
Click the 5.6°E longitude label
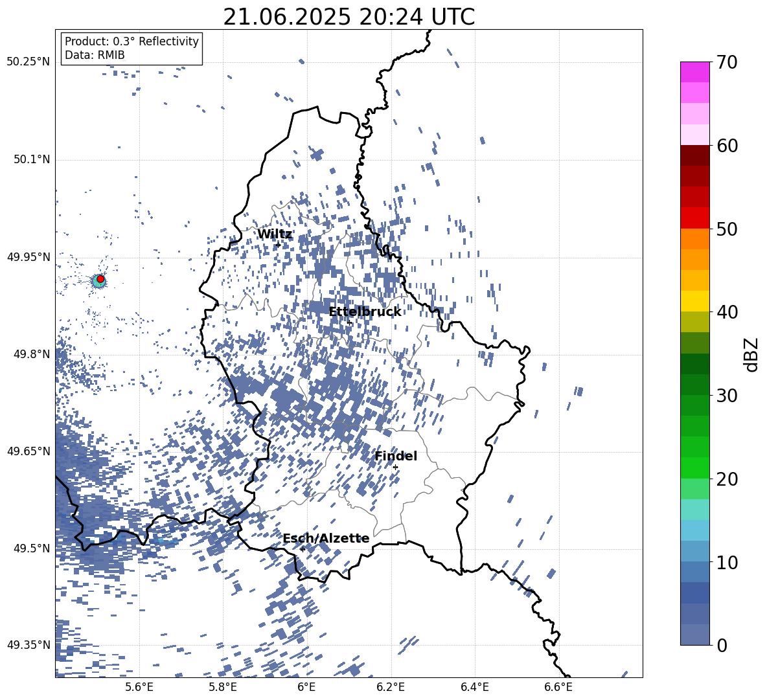[139, 687]
